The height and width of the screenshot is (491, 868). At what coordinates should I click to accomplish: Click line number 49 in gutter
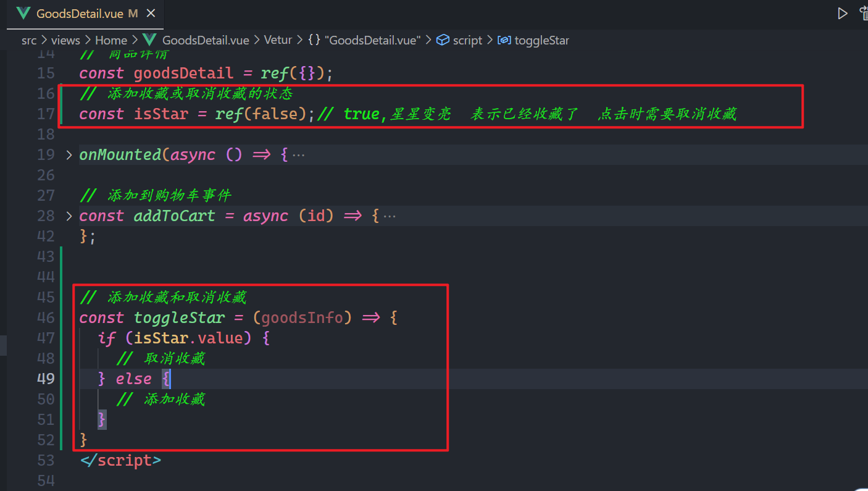coord(46,379)
